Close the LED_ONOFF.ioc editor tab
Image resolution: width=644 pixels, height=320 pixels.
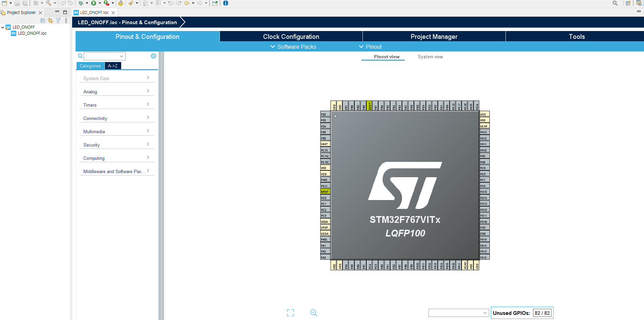pos(113,13)
